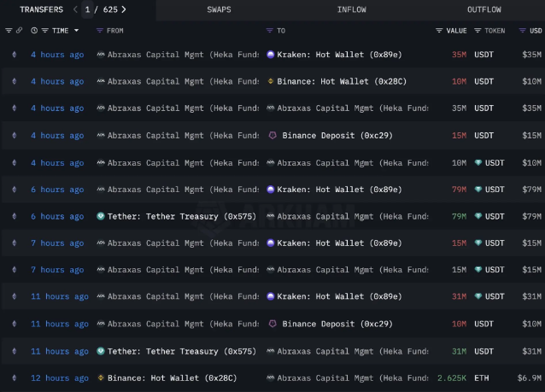Click the chain link filter icon
545x392 pixels.
(x=19, y=31)
